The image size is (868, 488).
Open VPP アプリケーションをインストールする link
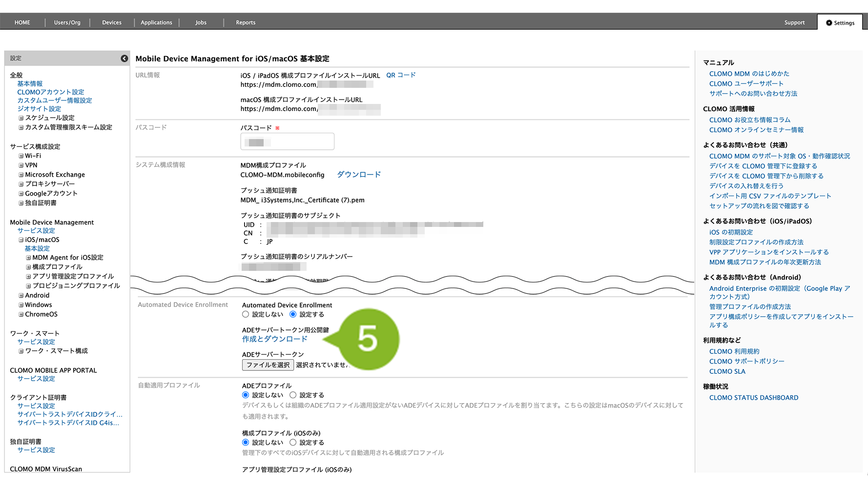point(769,252)
